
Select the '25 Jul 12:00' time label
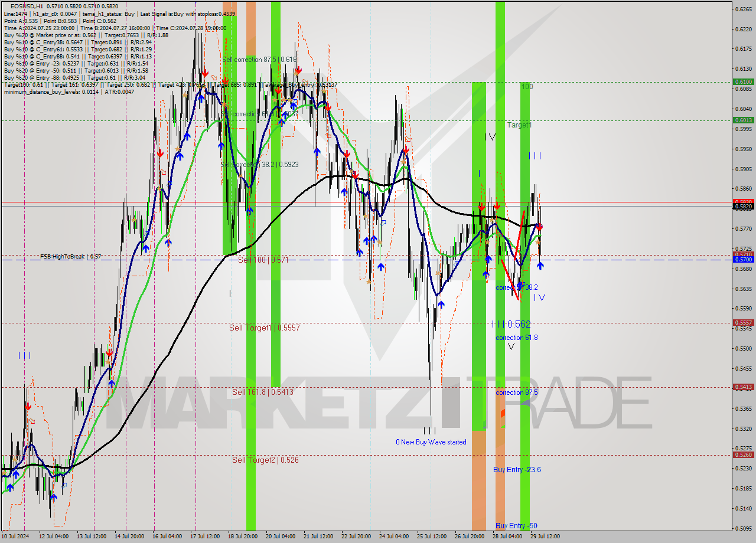(x=433, y=537)
